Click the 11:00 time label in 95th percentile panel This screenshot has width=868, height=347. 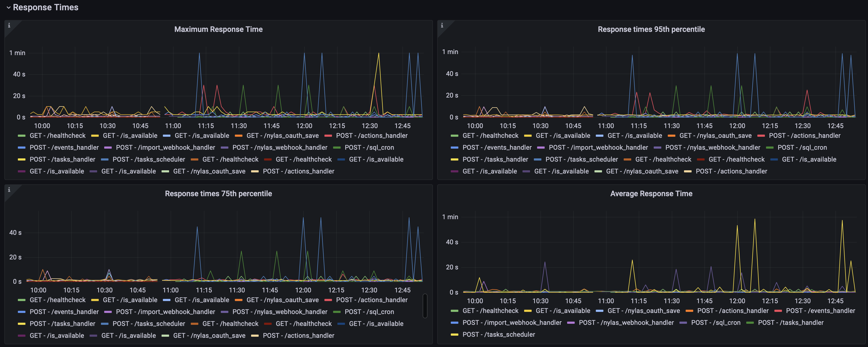click(606, 126)
